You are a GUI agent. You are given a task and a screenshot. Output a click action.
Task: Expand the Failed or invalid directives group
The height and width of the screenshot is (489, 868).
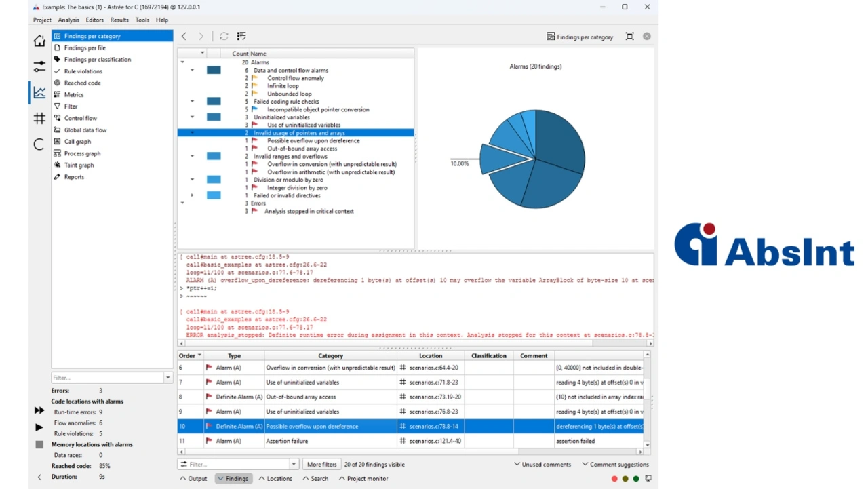[x=193, y=195]
